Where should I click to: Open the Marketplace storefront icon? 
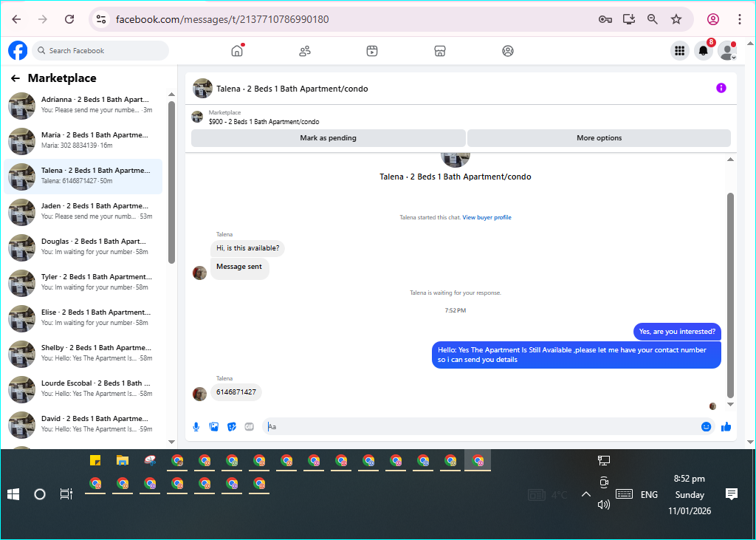[440, 51]
